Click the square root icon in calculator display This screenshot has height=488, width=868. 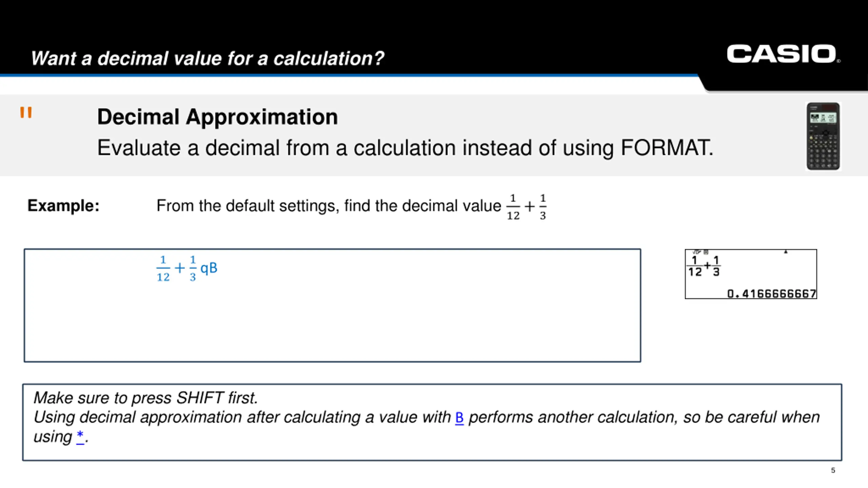point(697,252)
